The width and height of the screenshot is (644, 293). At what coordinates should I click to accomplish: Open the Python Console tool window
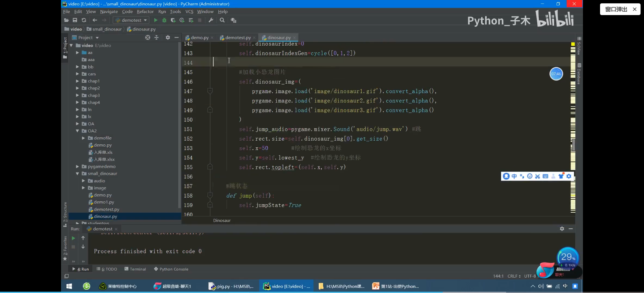pyautogui.click(x=171, y=269)
